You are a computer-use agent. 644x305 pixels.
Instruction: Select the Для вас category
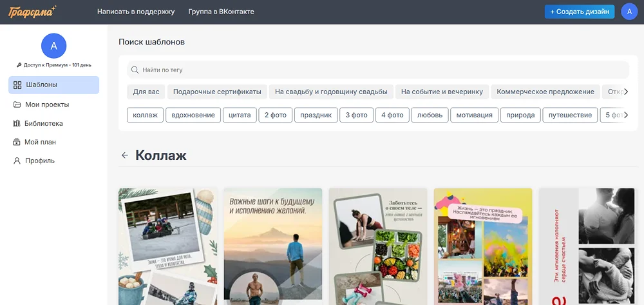(x=146, y=92)
